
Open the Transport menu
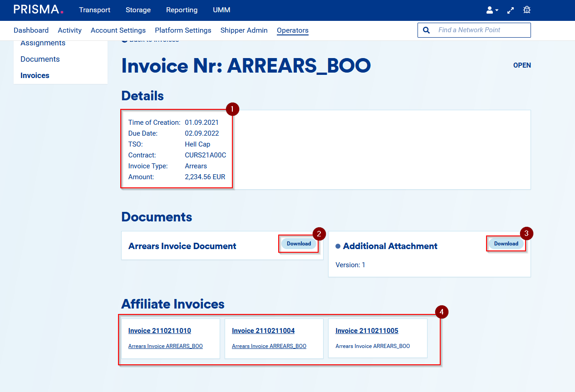tap(94, 10)
